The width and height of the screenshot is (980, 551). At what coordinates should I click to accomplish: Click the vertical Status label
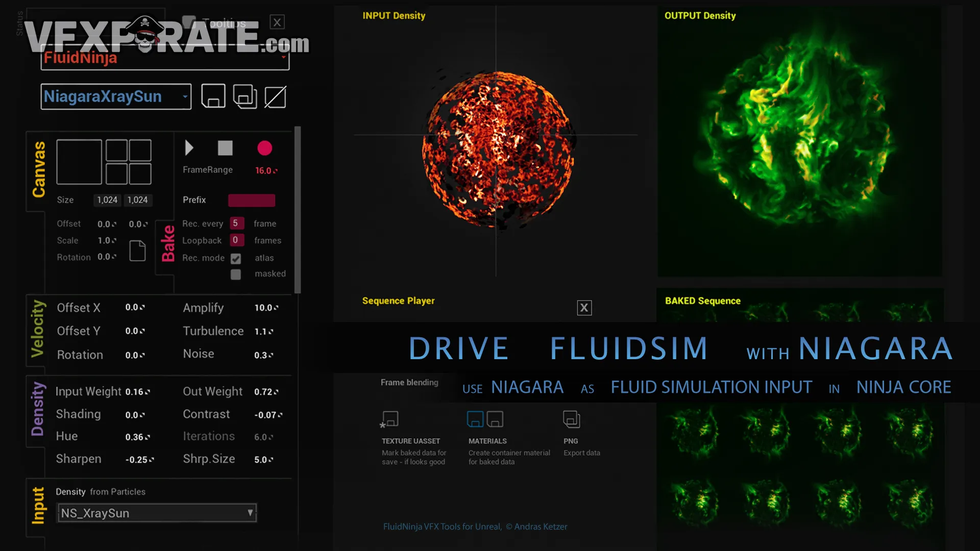coord(20,23)
